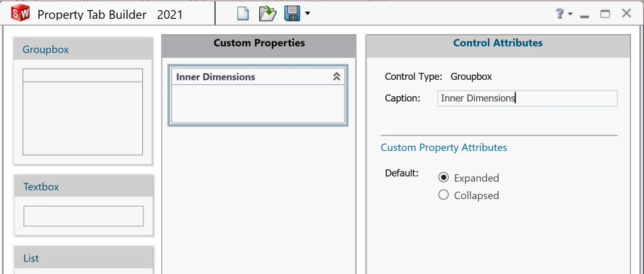Click the SolidWorks logo icon
This screenshot has width=644, height=274.
[x=20, y=13]
